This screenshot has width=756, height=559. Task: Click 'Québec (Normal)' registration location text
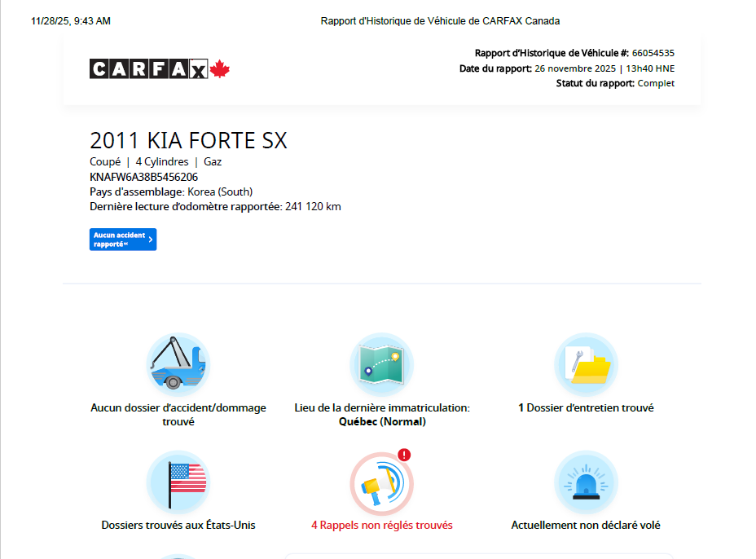(x=381, y=422)
